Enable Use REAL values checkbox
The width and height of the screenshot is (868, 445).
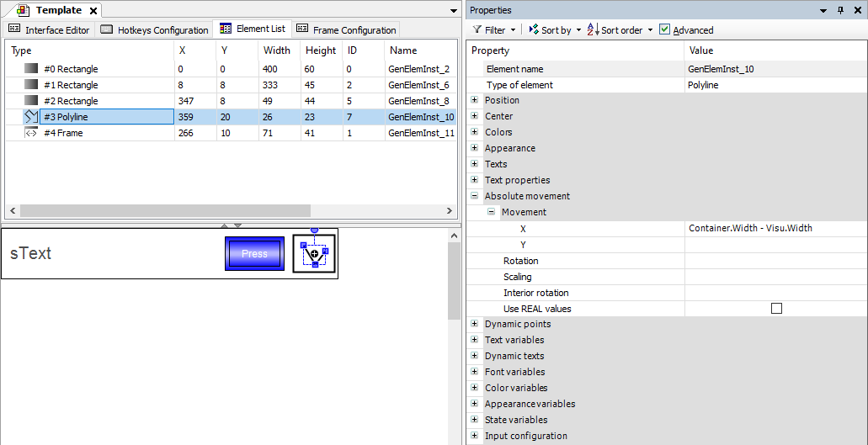click(776, 309)
